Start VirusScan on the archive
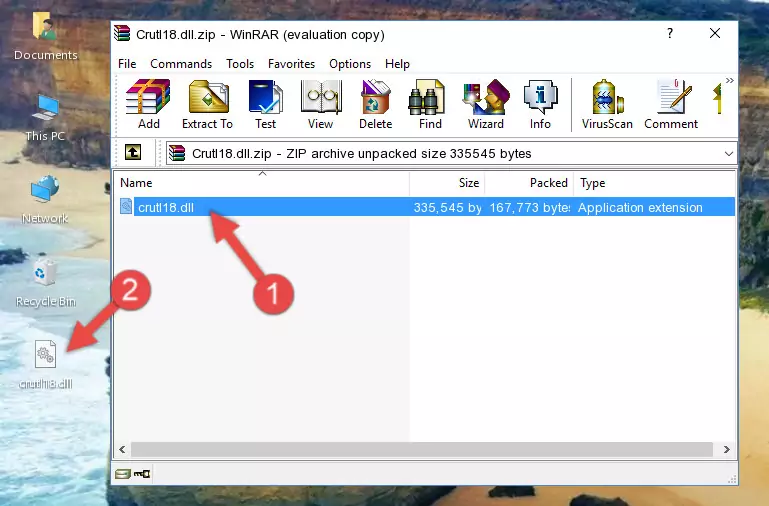 click(607, 104)
